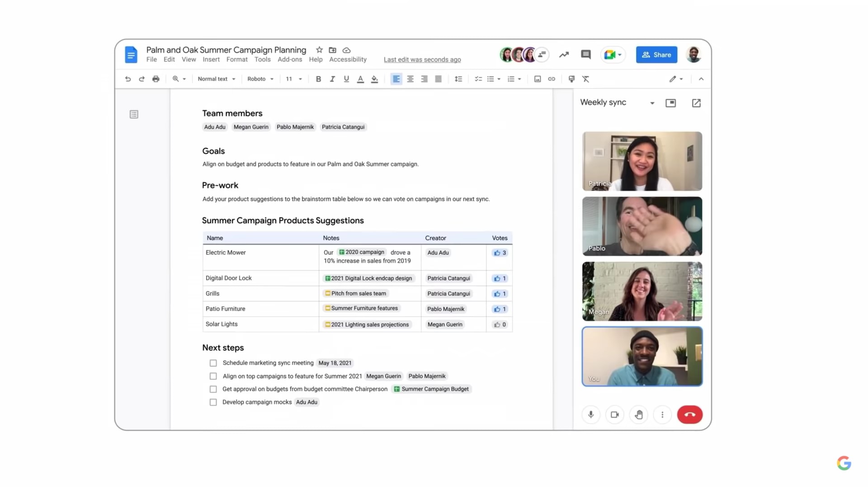Expand the Roboto font dropdown
The height and width of the screenshot is (488, 868).
271,78
